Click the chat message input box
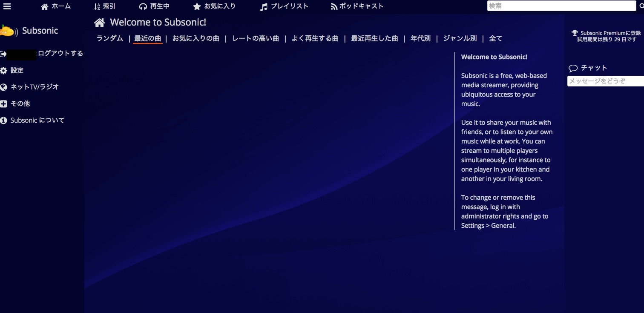 (605, 81)
